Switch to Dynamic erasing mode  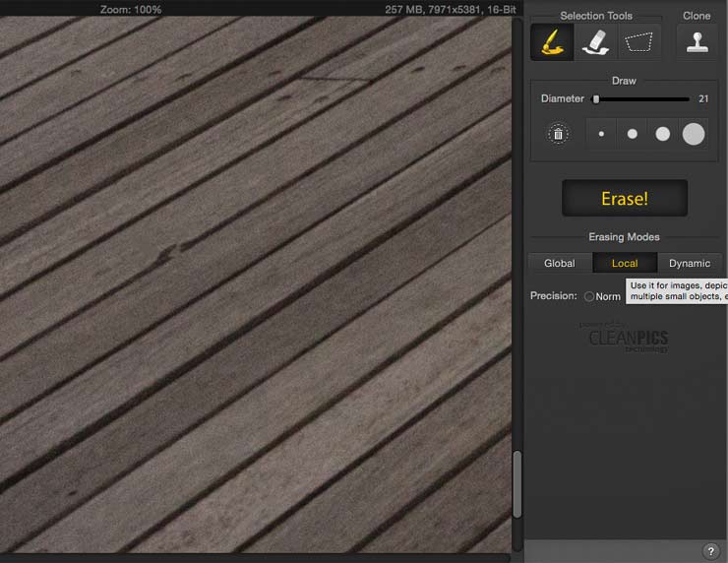690,263
